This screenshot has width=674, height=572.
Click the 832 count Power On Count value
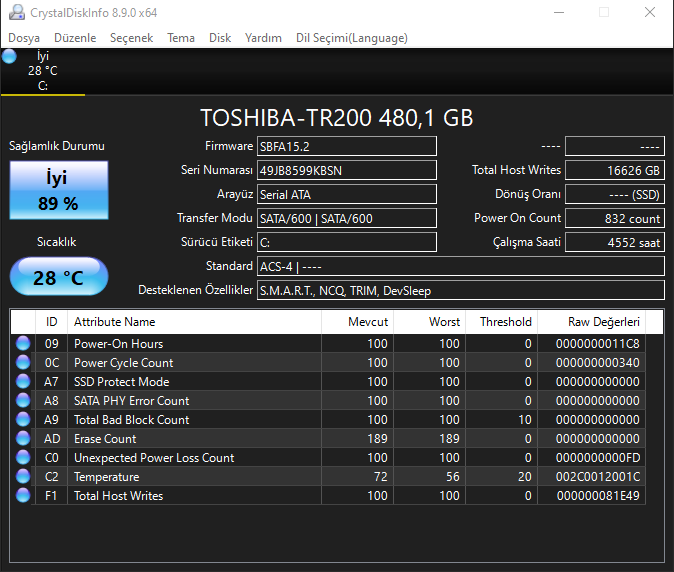pos(615,218)
